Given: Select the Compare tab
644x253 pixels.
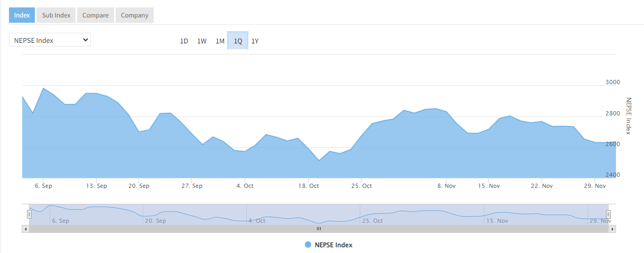Looking at the screenshot, I should tap(96, 15).
